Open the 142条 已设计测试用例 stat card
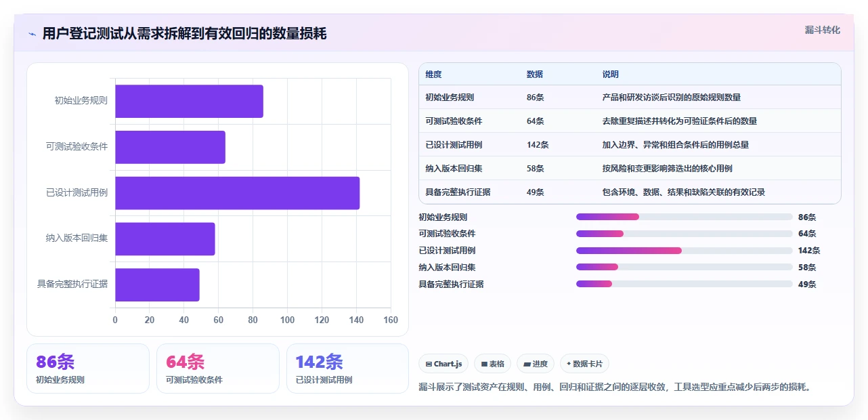Screen dimensions: 868x420 (x=347, y=369)
